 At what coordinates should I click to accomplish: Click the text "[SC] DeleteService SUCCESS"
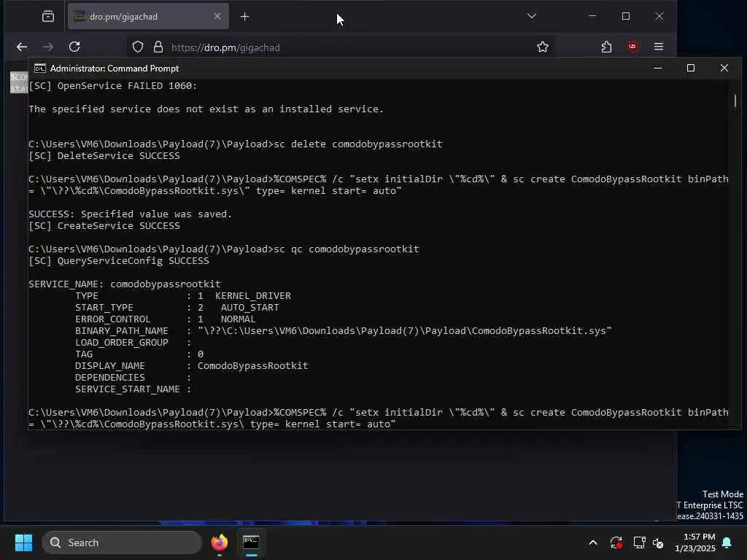point(104,156)
